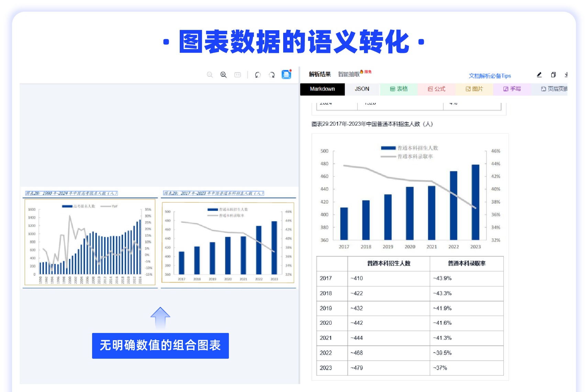Rotate the document clockwise

click(271, 74)
